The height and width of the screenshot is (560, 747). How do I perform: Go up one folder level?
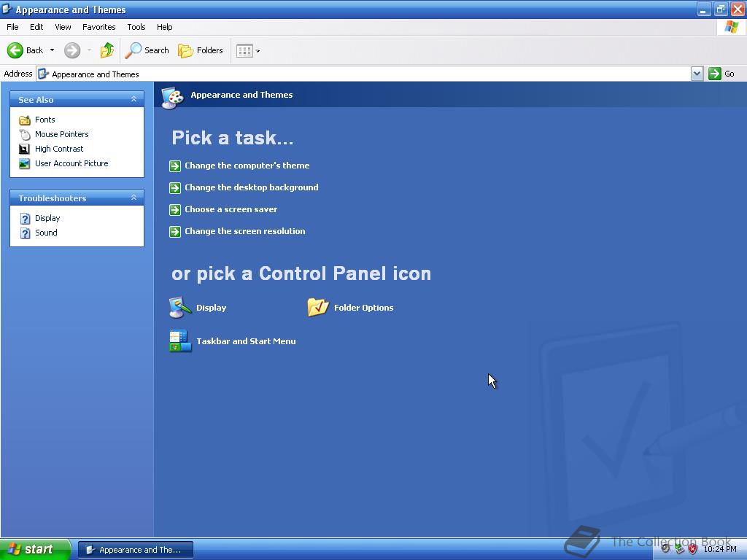[x=107, y=50]
